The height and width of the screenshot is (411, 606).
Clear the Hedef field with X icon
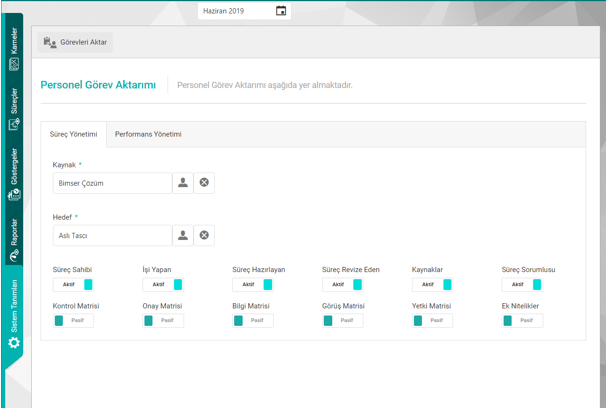[x=204, y=235]
